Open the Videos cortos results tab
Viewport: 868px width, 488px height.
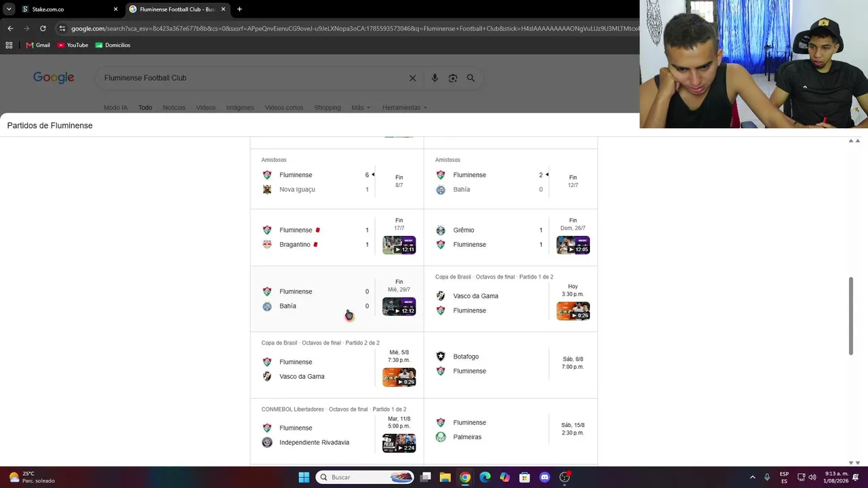click(284, 108)
